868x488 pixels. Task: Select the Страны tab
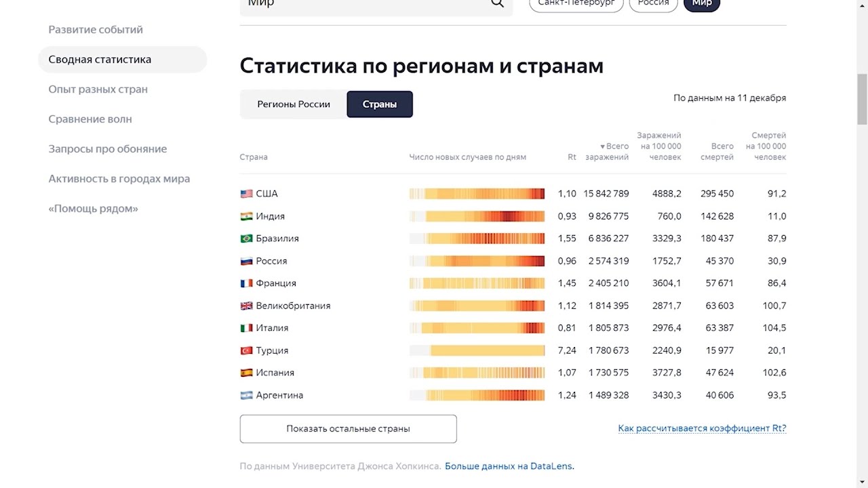[380, 104]
